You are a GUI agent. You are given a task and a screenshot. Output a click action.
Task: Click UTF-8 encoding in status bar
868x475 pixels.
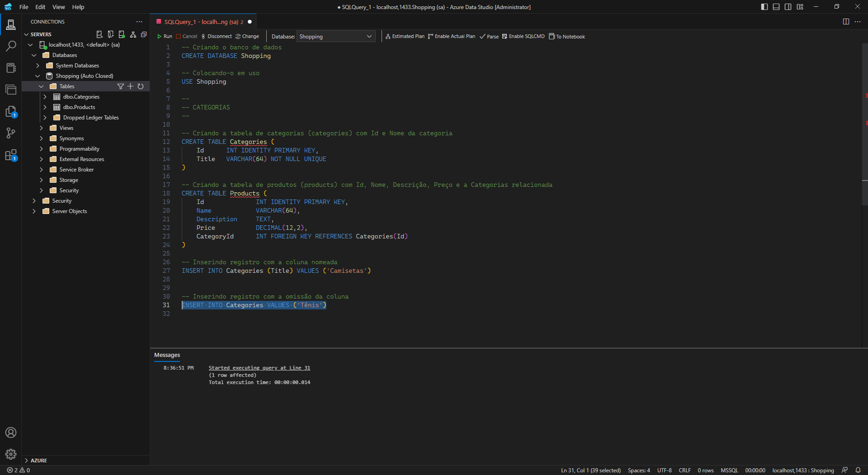[664, 470]
